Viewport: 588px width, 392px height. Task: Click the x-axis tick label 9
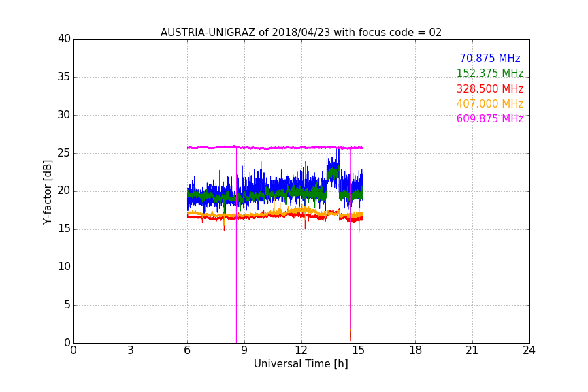click(x=244, y=350)
